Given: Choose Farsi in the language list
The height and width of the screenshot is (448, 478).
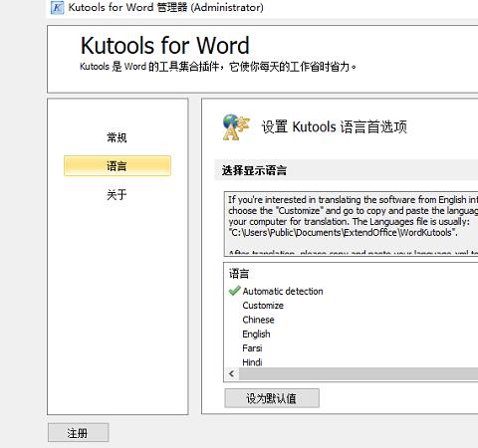Looking at the screenshot, I should 252,348.
